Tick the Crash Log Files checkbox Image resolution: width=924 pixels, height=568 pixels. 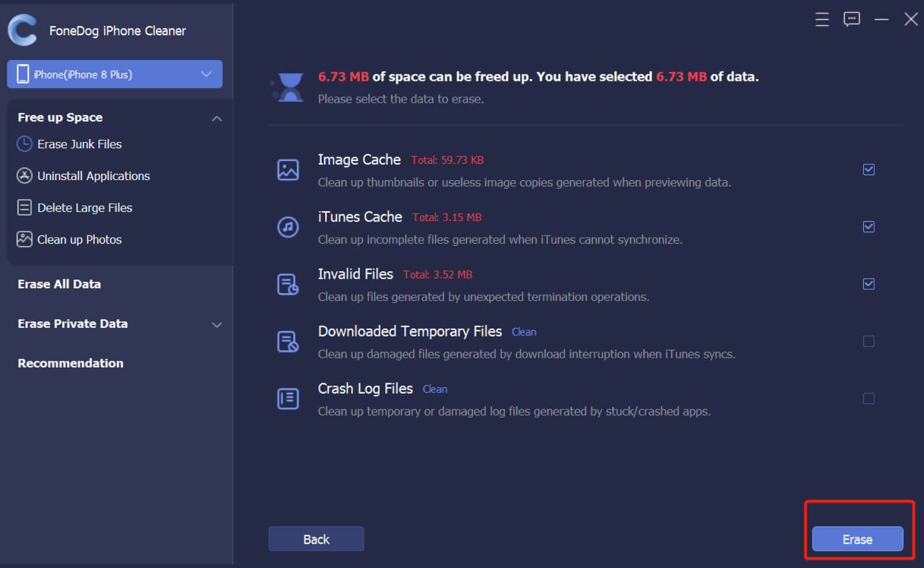tap(869, 399)
